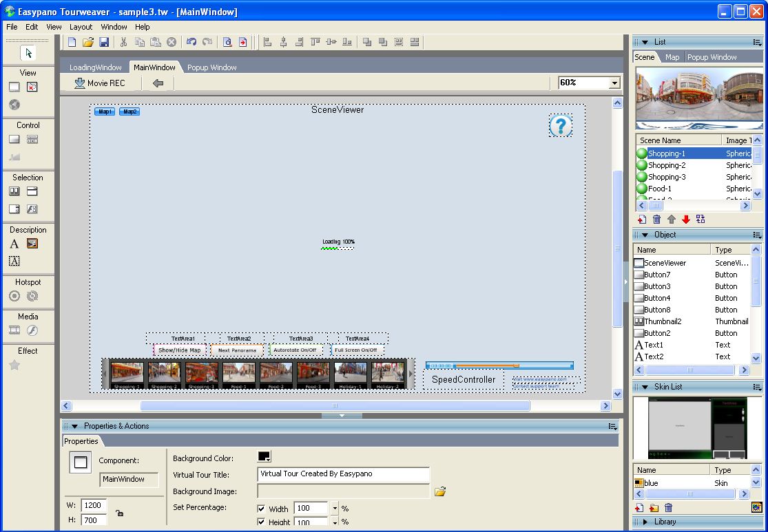Open Background Color picker dropdown

[264, 456]
